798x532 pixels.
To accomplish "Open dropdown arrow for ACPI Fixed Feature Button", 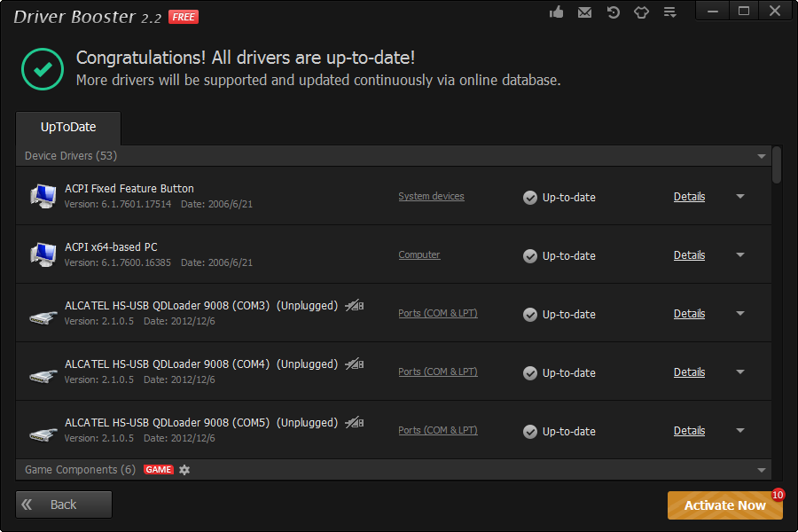I will pyautogui.click(x=740, y=197).
